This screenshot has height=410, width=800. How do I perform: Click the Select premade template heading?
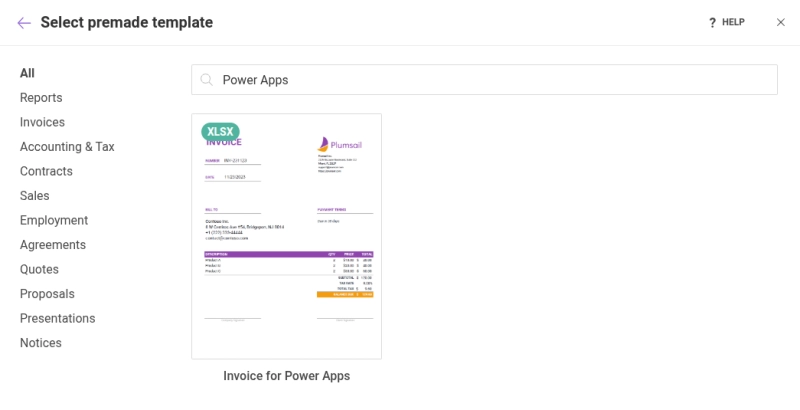click(x=127, y=22)
